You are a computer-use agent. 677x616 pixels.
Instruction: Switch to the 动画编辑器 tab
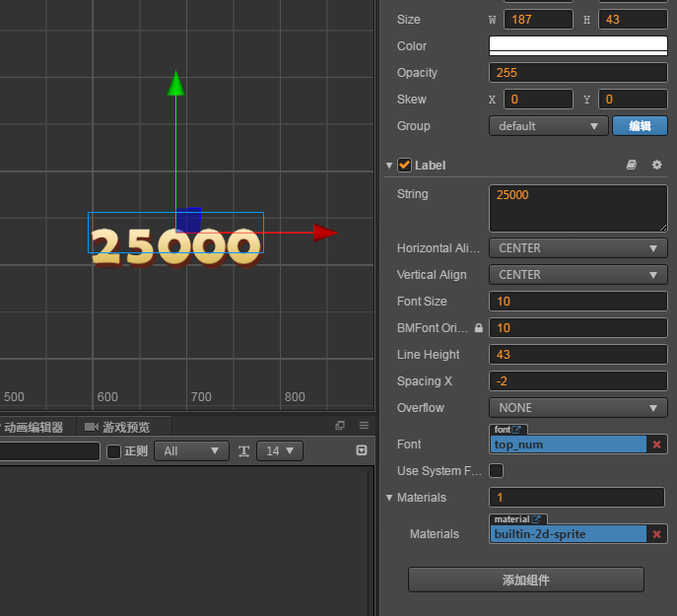[34, 427]
